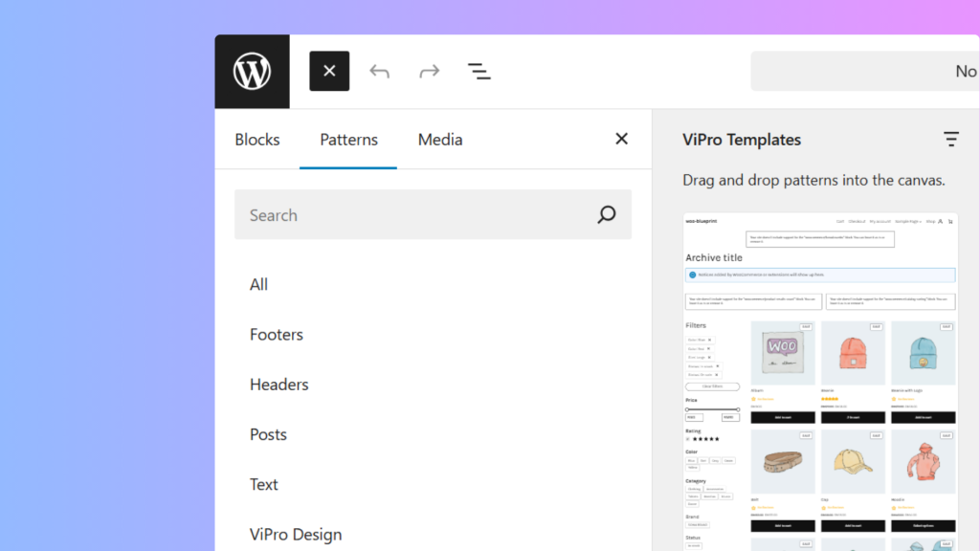Close the inserter panel with X
The width and height of the screenshot is (980, 551).
[621, 140]
